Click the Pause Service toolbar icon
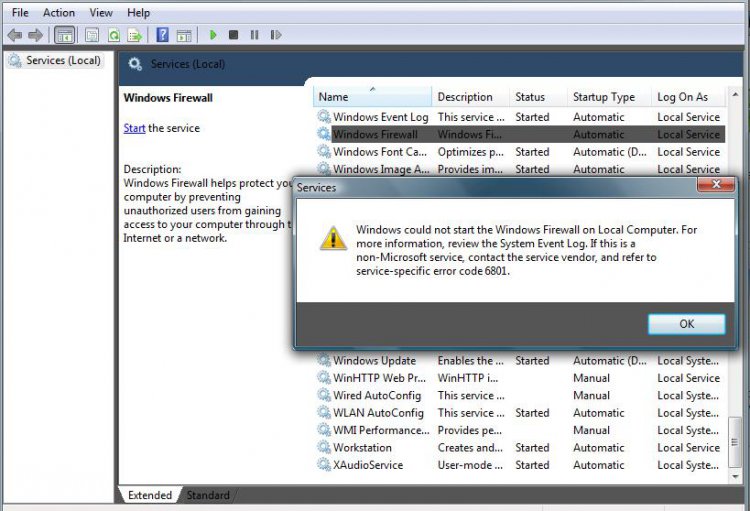Screen dimensions: 750x511 click(254, 34)
